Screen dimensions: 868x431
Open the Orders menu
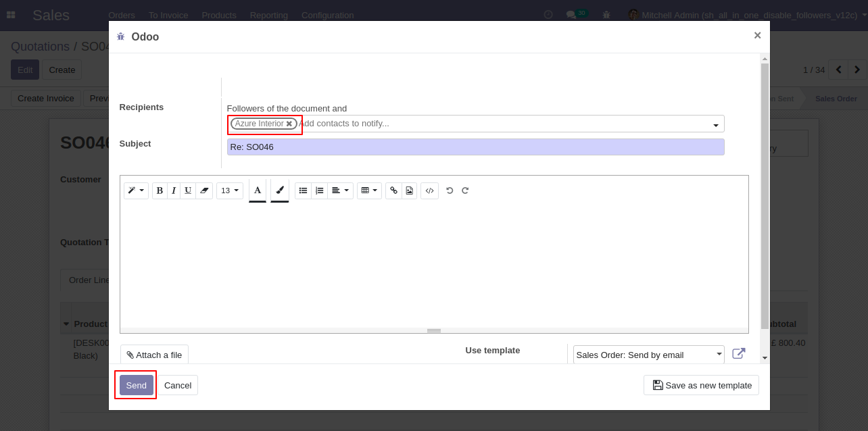pyautogui.click(x=122, y=15)
